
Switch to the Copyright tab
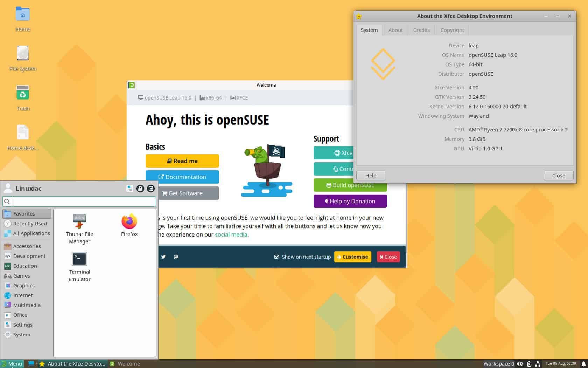tap(452, 30)
